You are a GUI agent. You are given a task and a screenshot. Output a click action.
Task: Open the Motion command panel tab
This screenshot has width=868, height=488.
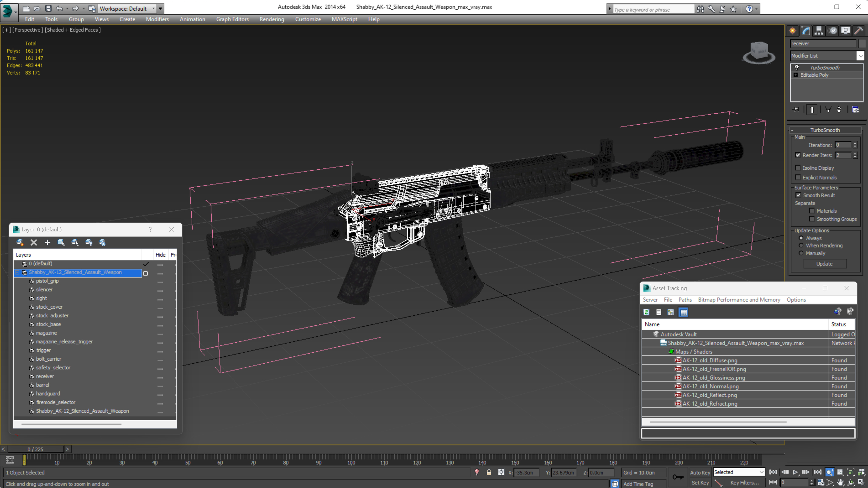tap(833, 31)
